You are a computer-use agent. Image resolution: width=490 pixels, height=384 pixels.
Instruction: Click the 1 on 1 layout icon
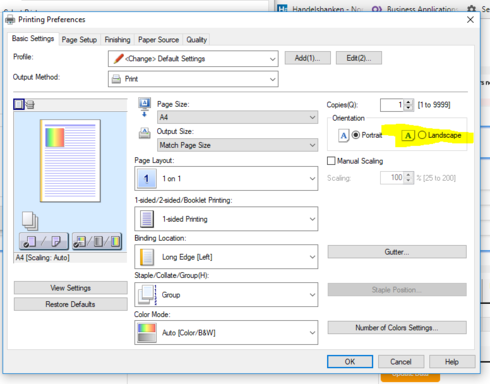pos(146,179)
